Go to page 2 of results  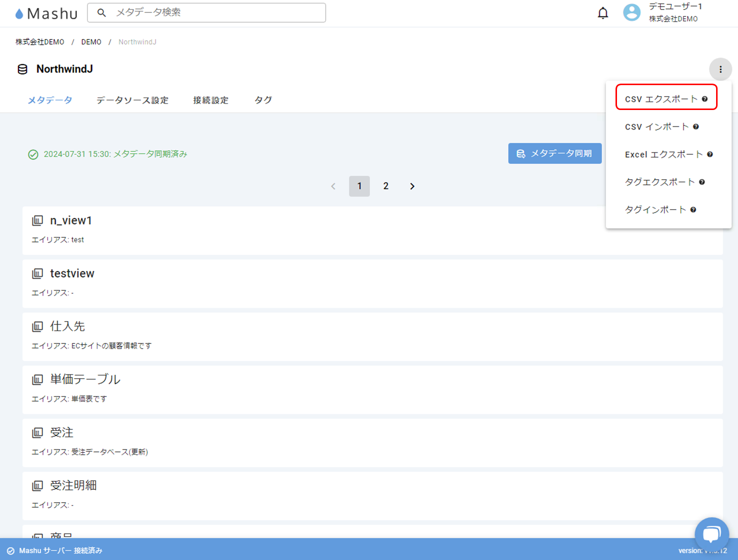click(385, 186)
